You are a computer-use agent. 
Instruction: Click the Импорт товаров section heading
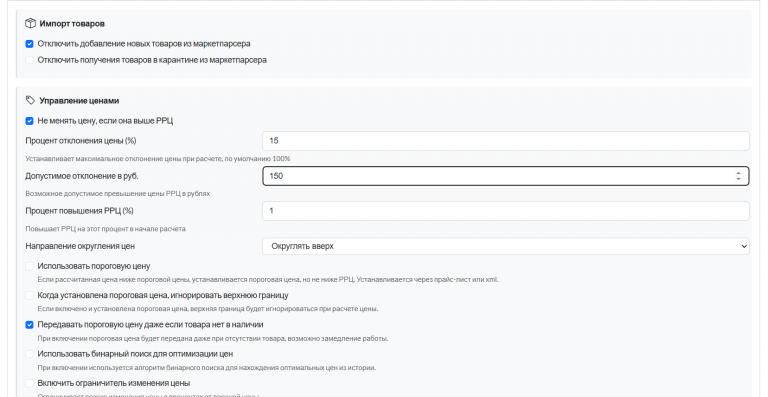click(x=72, y=23)
